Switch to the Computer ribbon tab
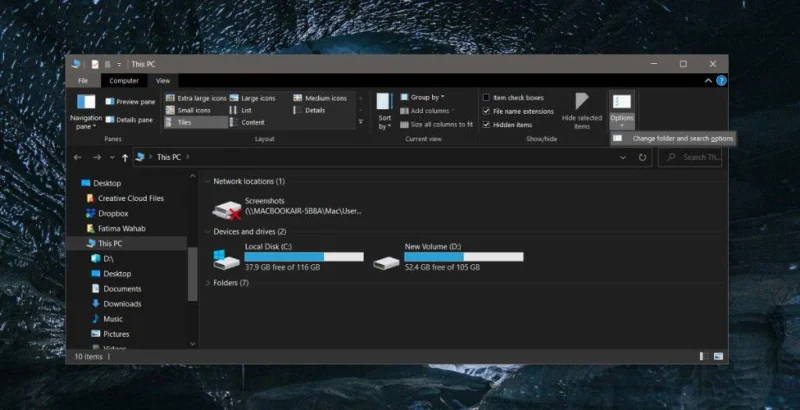Image resolution: width=800 pixels, height=410 pixels. (x=124, y=81)
